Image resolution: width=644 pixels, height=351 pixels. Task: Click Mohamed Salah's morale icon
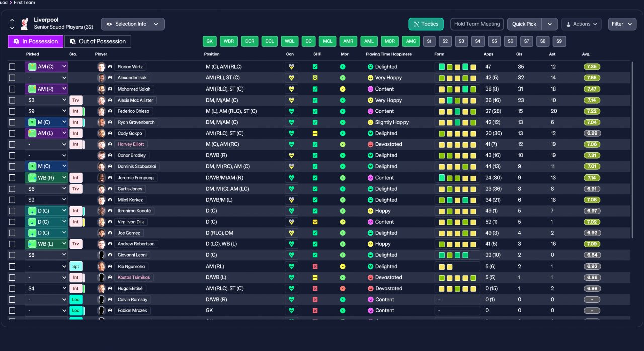pos(343,89)
